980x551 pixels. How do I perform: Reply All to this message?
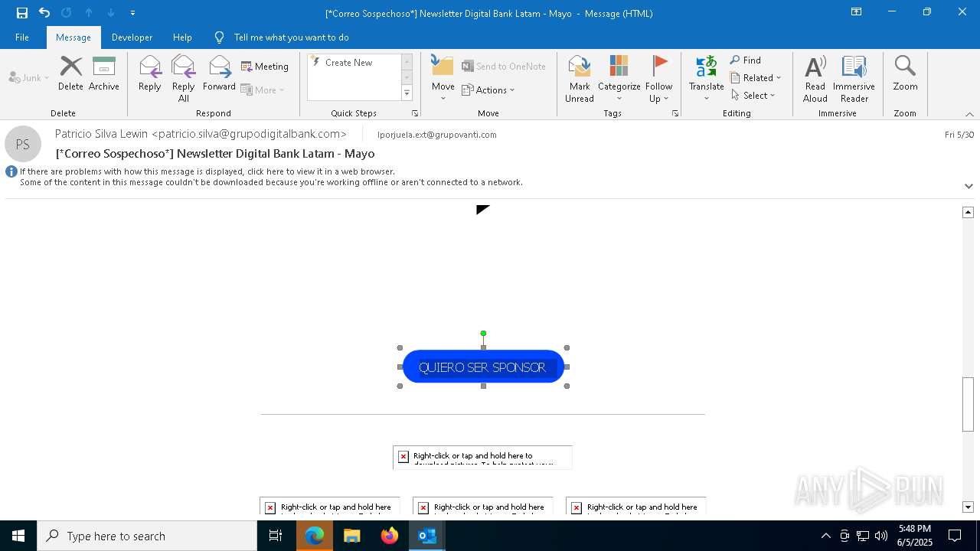pos(184,79)
